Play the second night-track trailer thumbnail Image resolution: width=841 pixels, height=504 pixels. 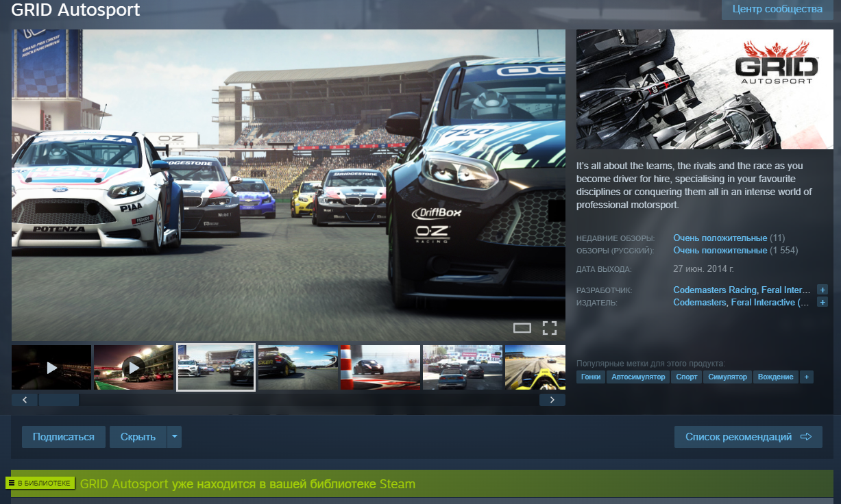(x=134, y=368)
